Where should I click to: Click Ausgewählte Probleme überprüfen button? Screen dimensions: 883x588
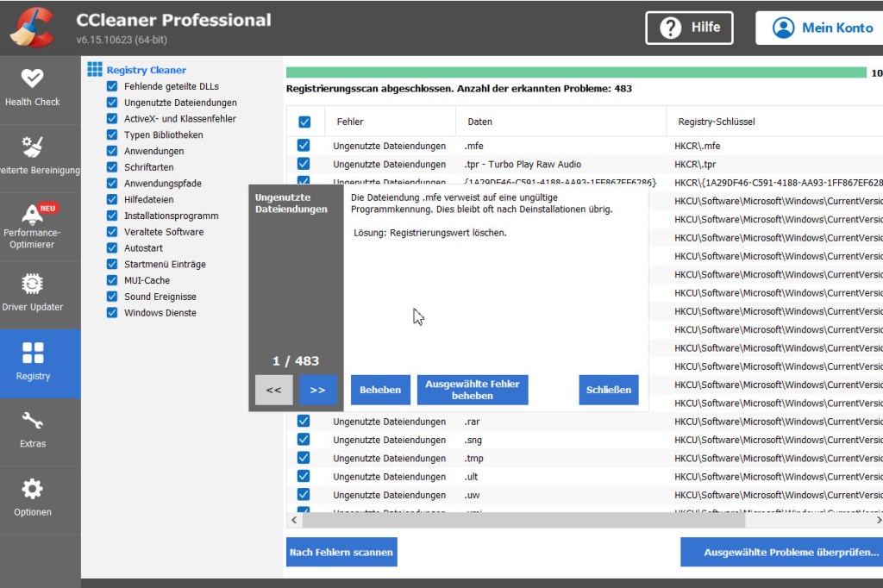[x=781, y=552]
